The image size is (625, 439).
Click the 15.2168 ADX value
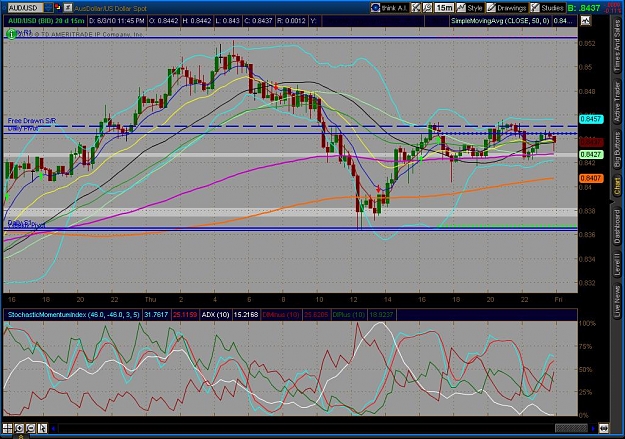(x=246, y=315)
